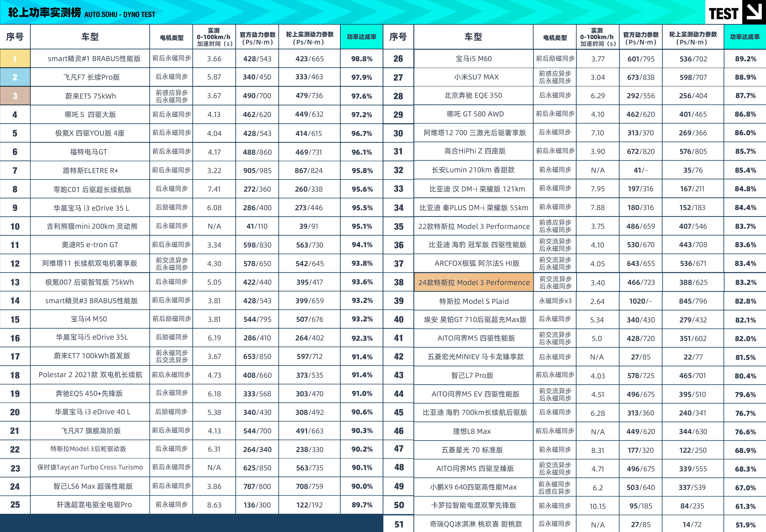Select 长安Lumin 210km 香甜款 cell
The width and height of the screenshot is (766, 532).
click(473, 170)
